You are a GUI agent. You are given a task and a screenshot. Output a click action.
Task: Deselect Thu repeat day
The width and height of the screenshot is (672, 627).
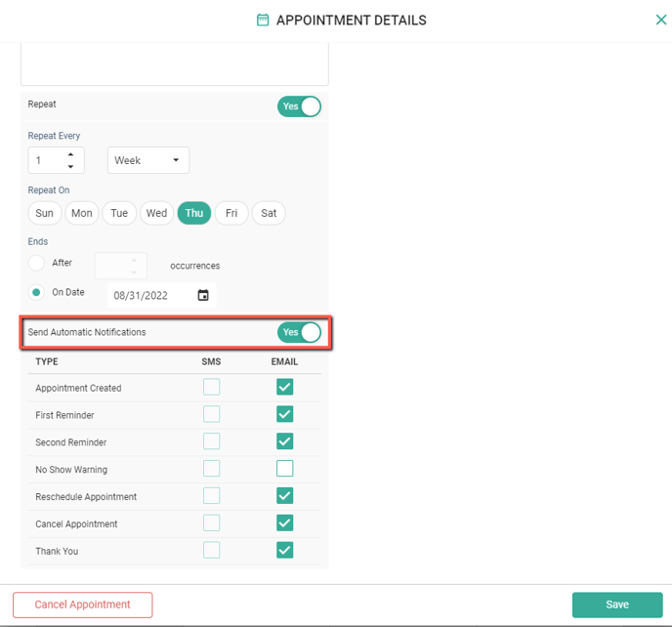[193, 213]
